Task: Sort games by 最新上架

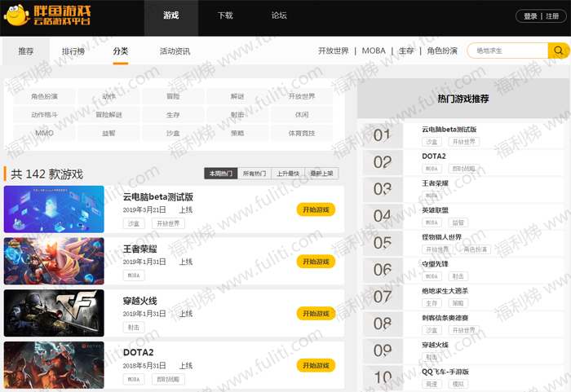Action: (x=321, y=174)
